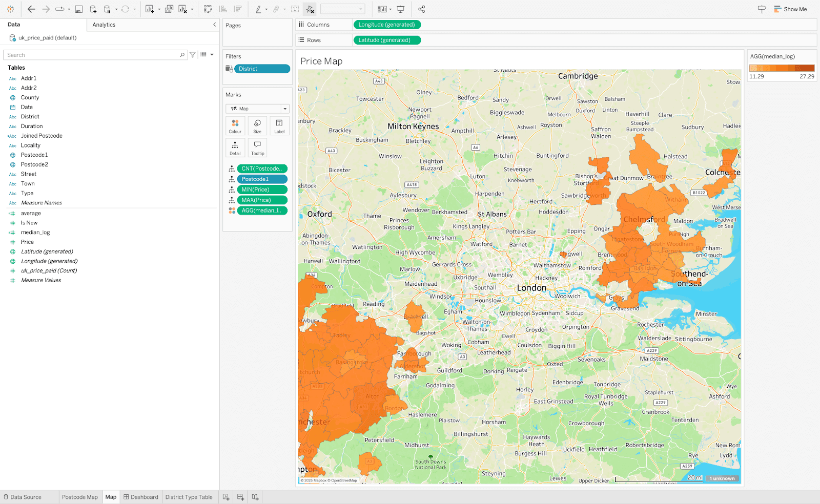Select the uk_price_paid data source
Image resolution: width=820 pixels, height=504 pixels.
[x=47, y=38]
